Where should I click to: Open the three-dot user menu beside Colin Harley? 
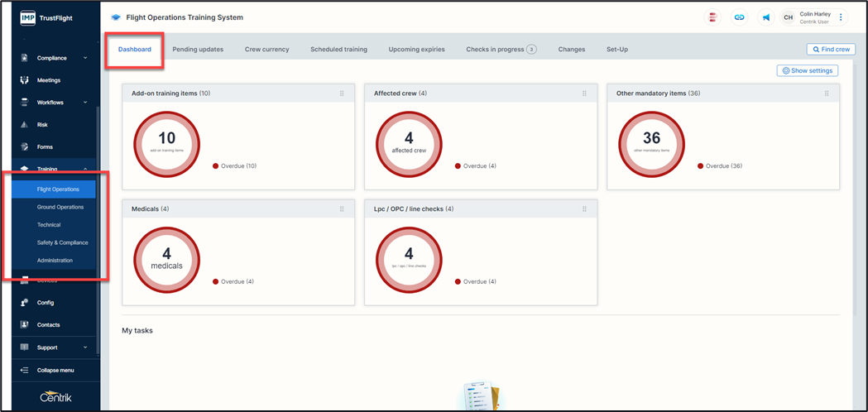click(842, 17)
